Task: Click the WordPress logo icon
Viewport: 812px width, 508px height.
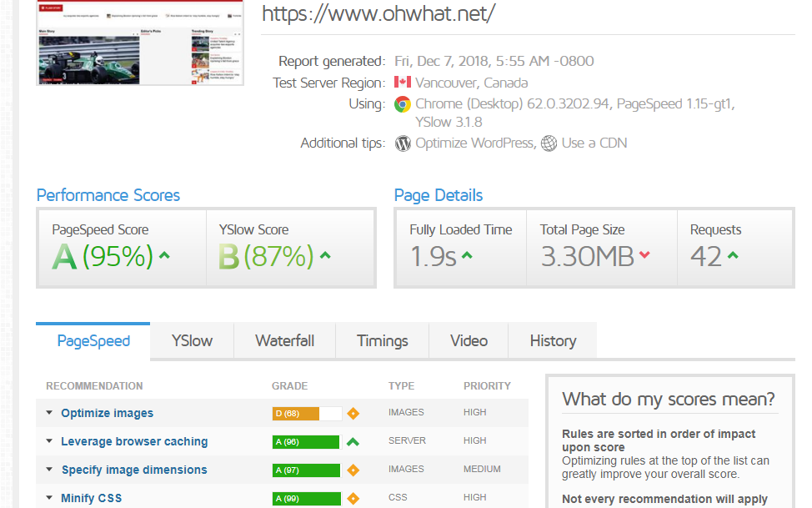Action: coord(403,143)
